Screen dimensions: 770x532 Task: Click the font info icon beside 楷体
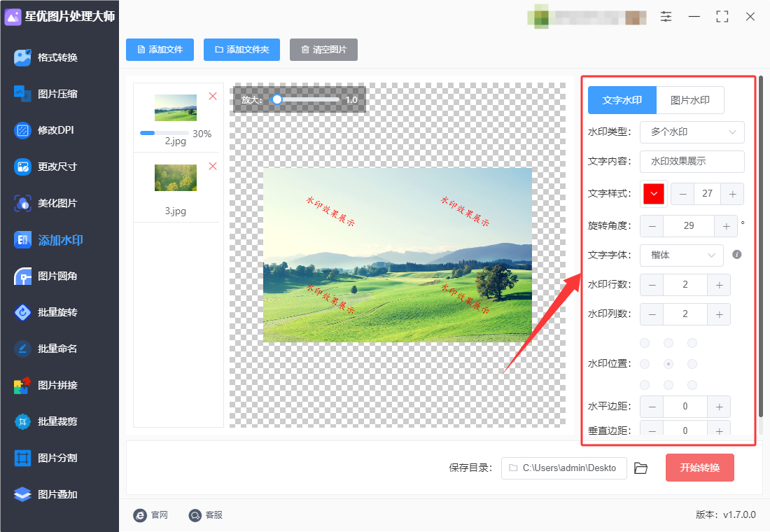736,255
